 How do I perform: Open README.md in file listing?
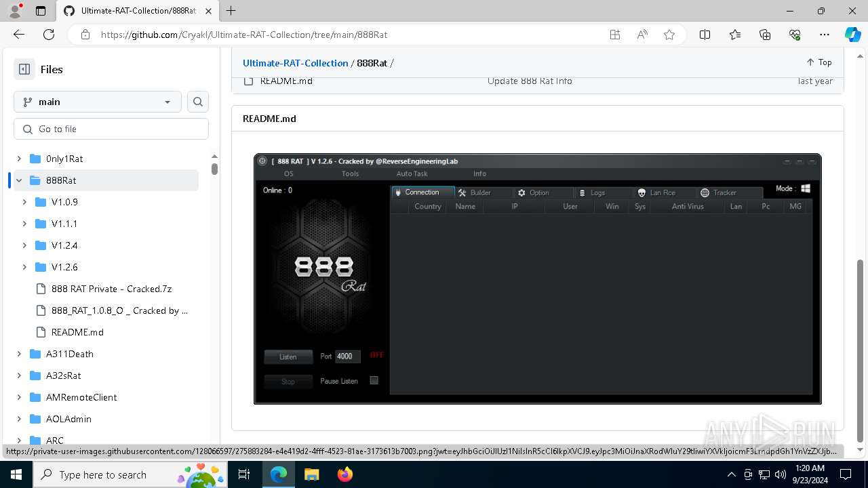point(286,81)
